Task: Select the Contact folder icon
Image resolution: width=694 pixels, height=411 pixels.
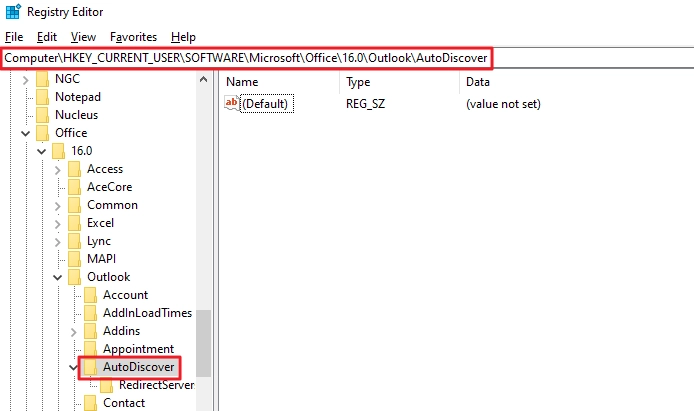Action: click(x=90, y=403)
